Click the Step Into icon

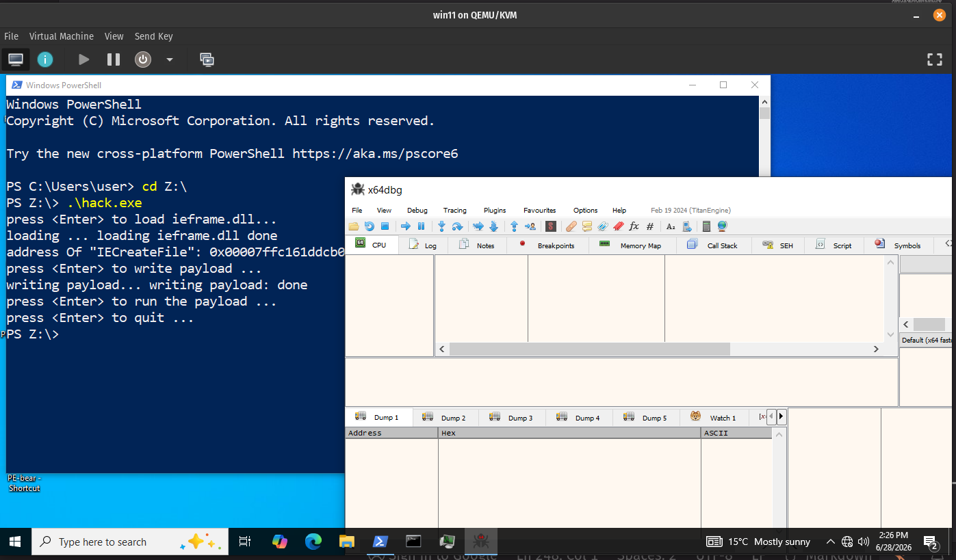click(x=441, y=226)
